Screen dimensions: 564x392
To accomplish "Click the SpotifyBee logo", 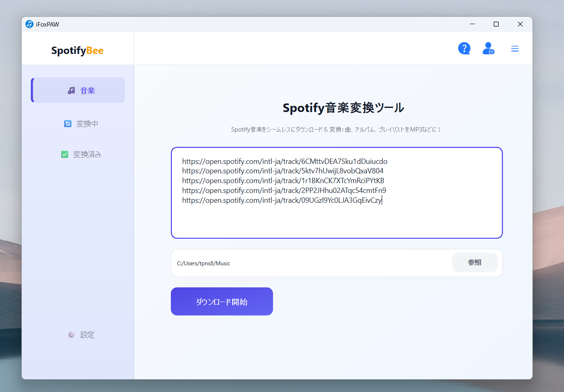I will point(77,50).
